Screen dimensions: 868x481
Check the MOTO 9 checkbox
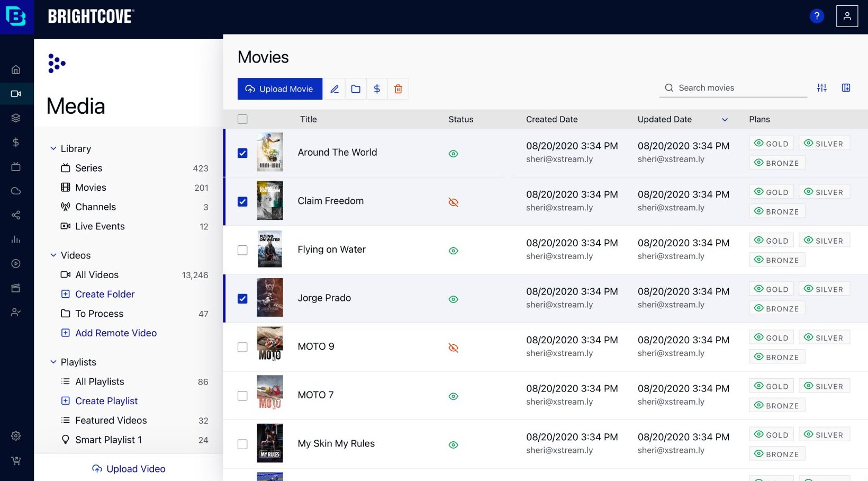click(242, 348)
